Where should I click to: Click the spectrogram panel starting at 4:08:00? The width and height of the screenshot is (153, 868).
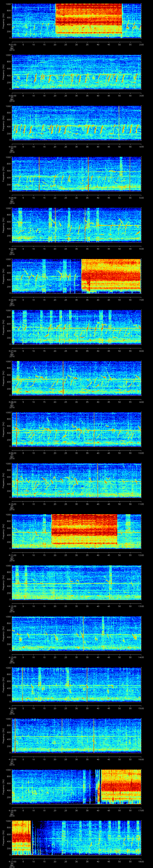click(x=77, y=378)
